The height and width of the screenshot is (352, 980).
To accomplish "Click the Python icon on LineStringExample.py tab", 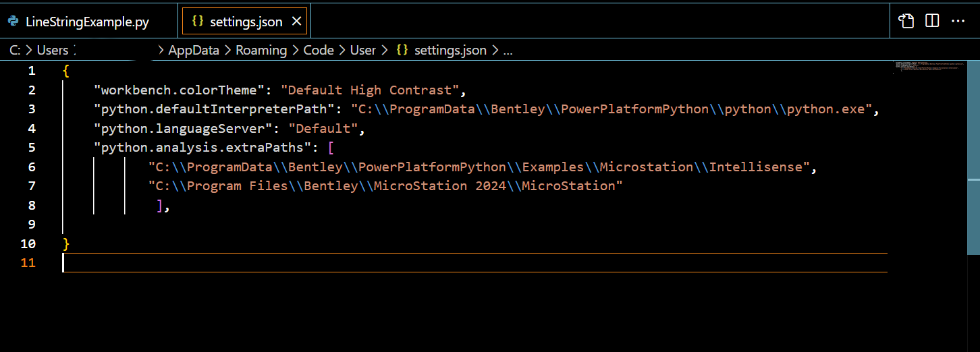I will [13, 22].
